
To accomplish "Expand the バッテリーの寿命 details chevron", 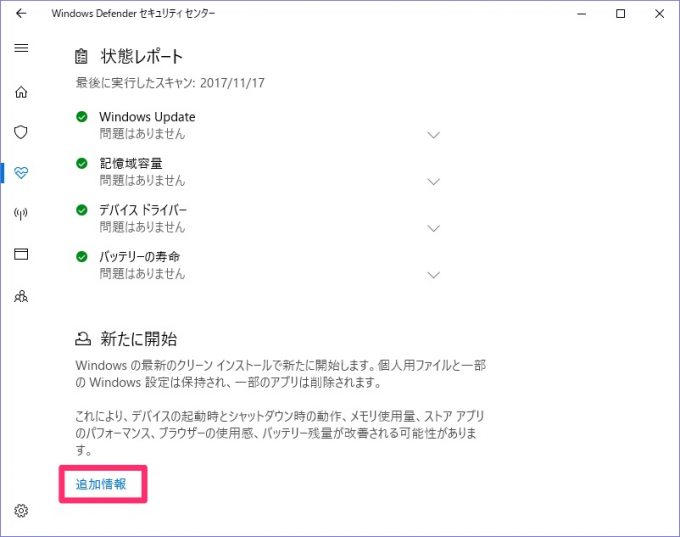I will 433,275.
